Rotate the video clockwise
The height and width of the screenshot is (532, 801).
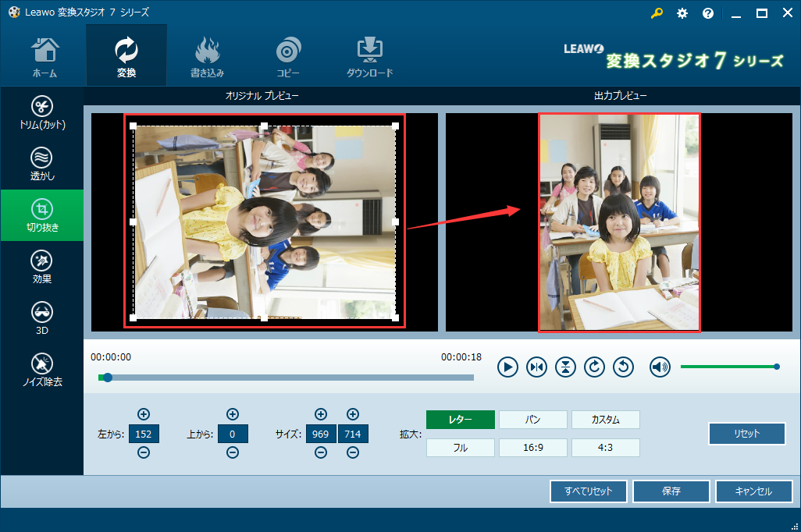click(x=594, y=367)
